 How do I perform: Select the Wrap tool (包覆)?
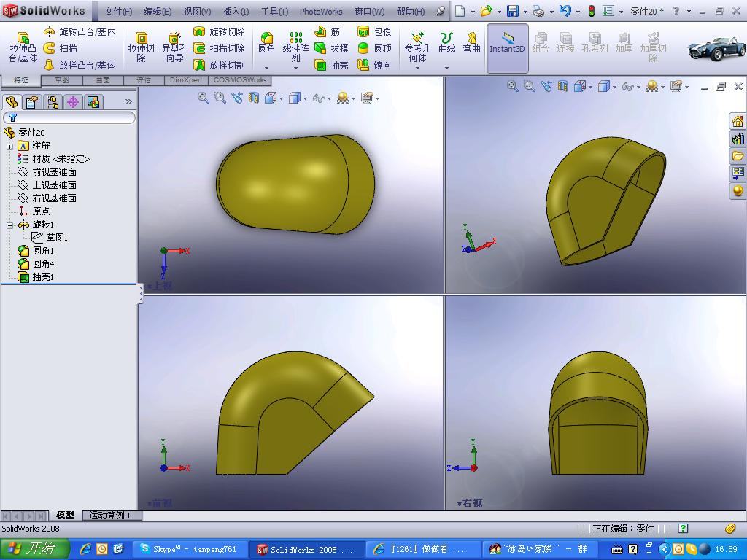(x=374, y=32)
